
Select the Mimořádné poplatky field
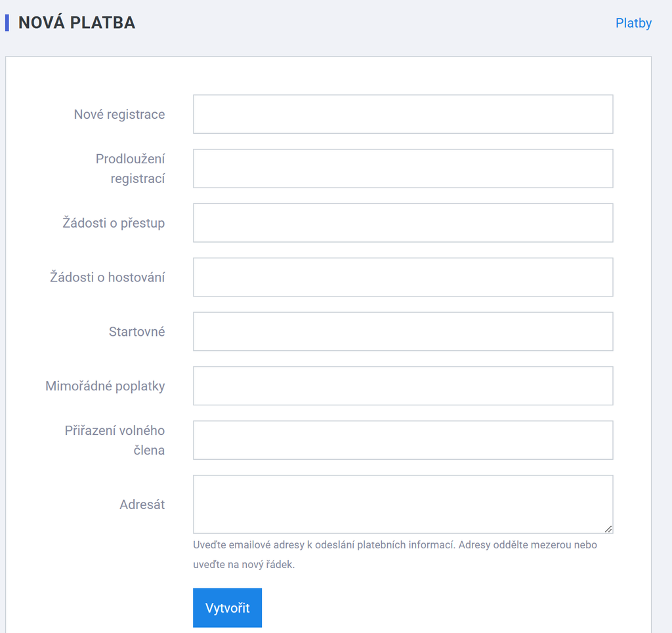(403, 386)
